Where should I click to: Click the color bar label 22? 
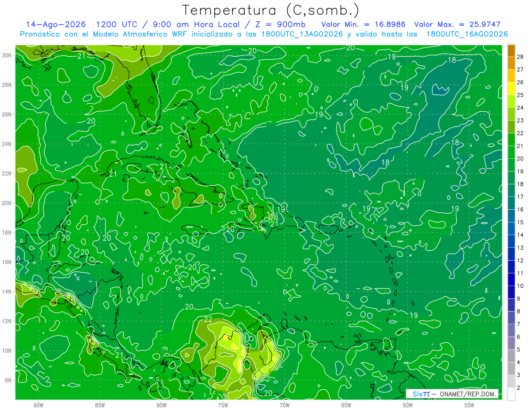pyautogui.click(x=520, y=133)
